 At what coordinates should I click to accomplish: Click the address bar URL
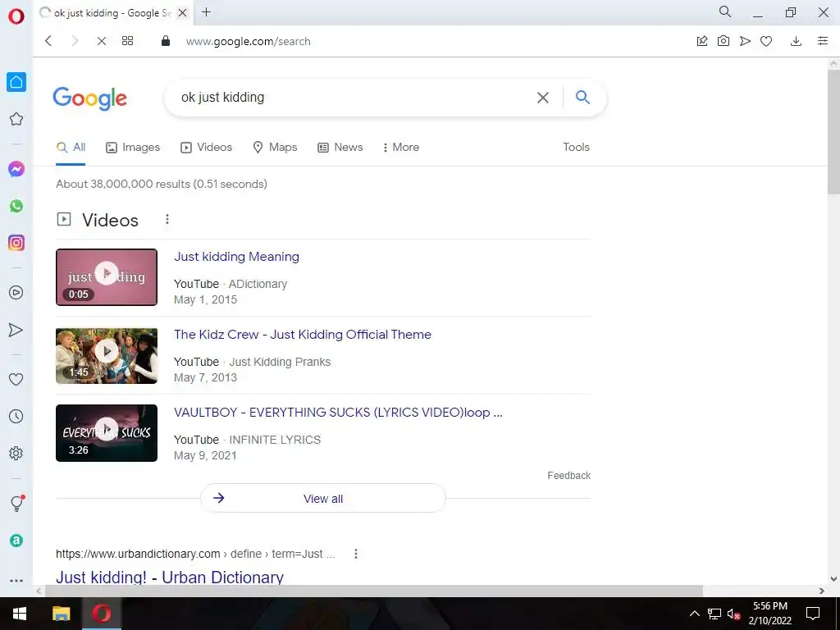point(248,41)
